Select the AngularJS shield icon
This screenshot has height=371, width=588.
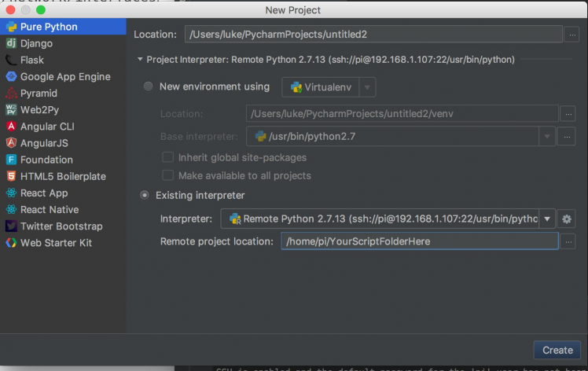point(11,143)
